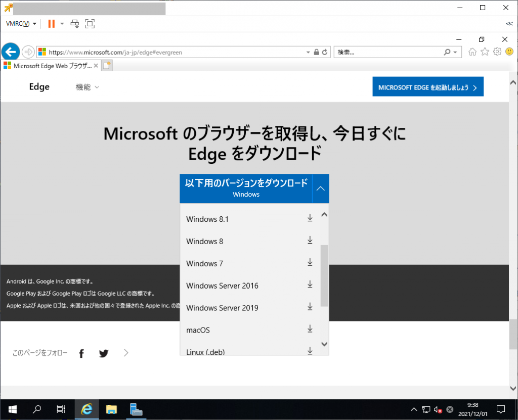This screenshot has width=518, height=420.
Task: Open favorites star icon
Action: pos(485,52)
